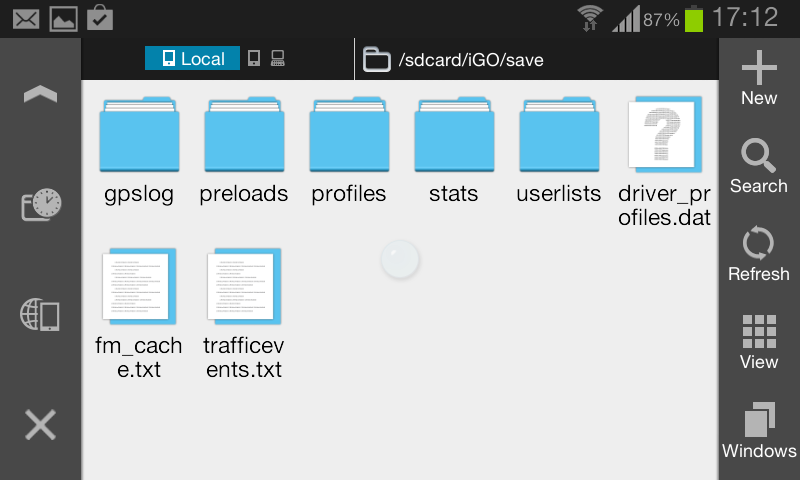Screen dimensions: 800x480
Task: Open the history clock icon in left sidebar
Action: pos(40,205)
